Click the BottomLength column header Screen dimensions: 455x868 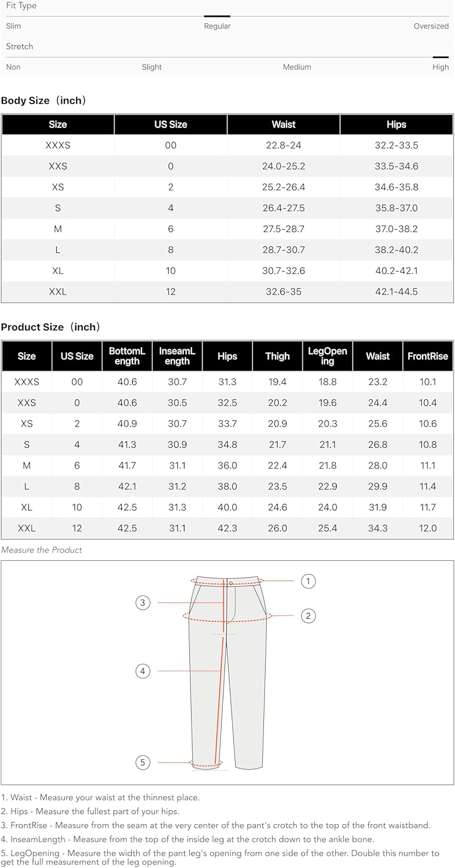(127, 356)
